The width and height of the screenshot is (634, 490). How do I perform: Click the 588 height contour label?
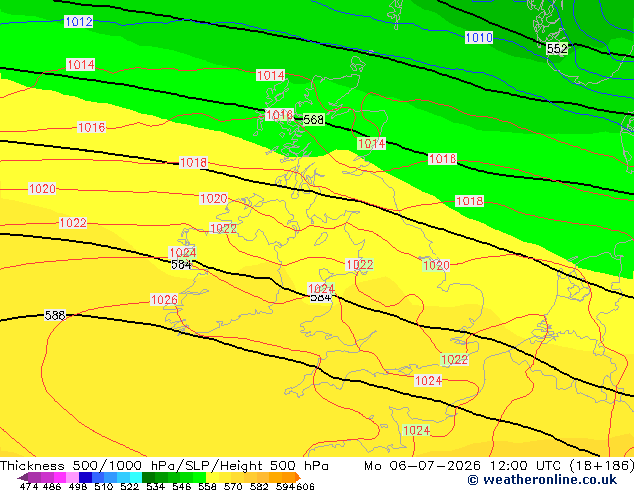(55, 315)
